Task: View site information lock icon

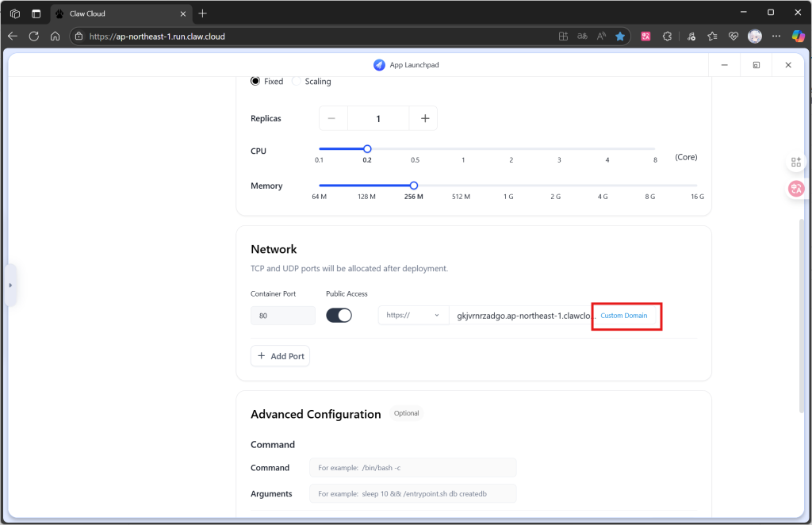Action: click(x=79, y=36)
